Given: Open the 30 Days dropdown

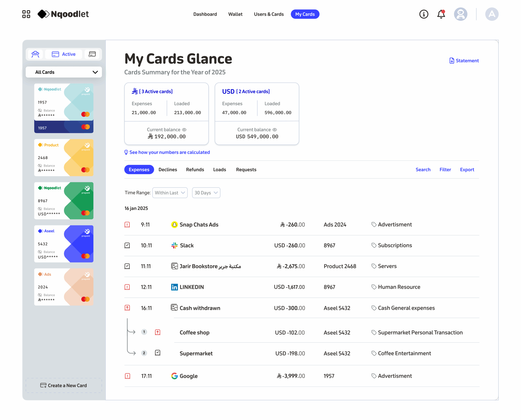Looking at the screenshot, I should point(206,193).
